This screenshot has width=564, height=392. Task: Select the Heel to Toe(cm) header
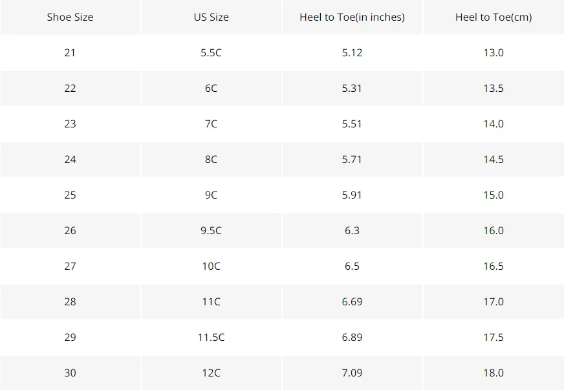coord(493,17)
